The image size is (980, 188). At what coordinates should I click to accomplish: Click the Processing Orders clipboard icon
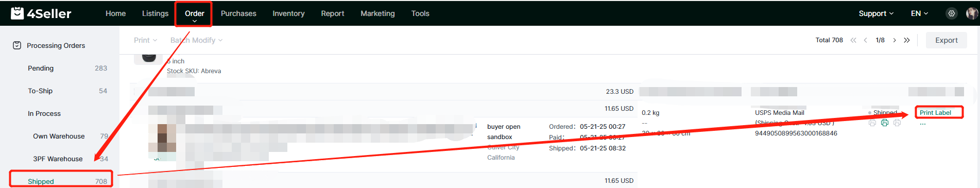pyautogui.click(x=17, y=45)
